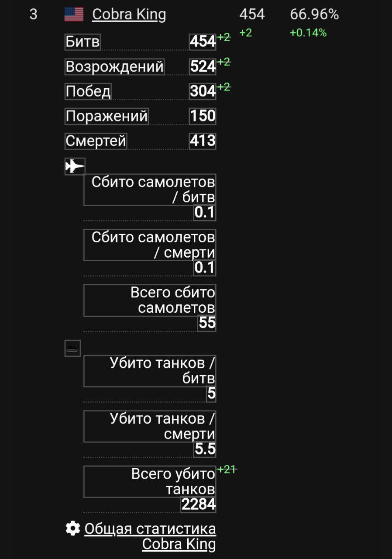Click the Смертей stat label
392x559 pixels.
(96, 141)
